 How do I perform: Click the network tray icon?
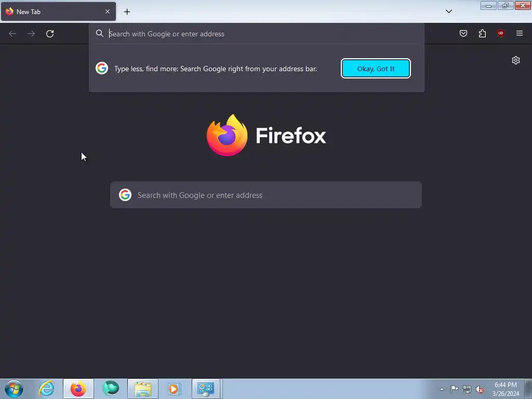point(467,390)
